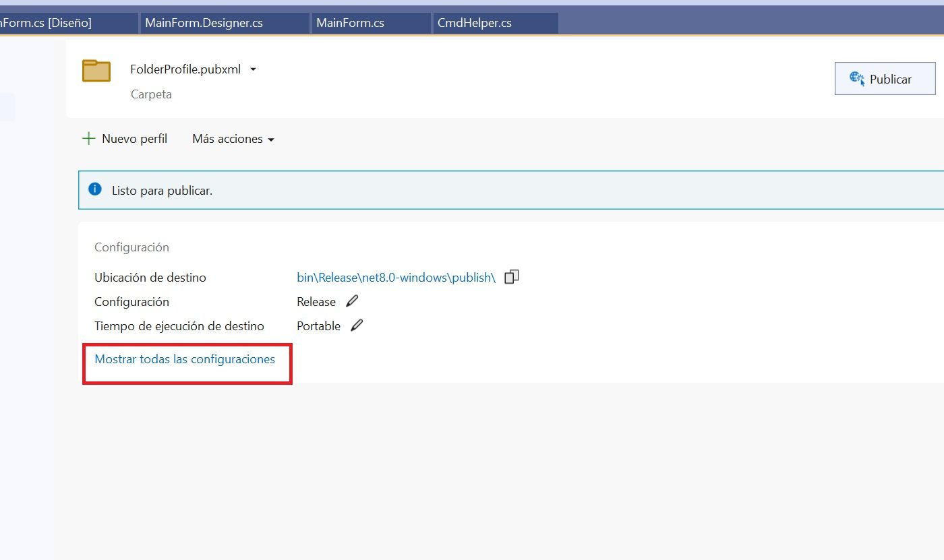Edit the Release configuration with the pencil icon

click(352, 301)
